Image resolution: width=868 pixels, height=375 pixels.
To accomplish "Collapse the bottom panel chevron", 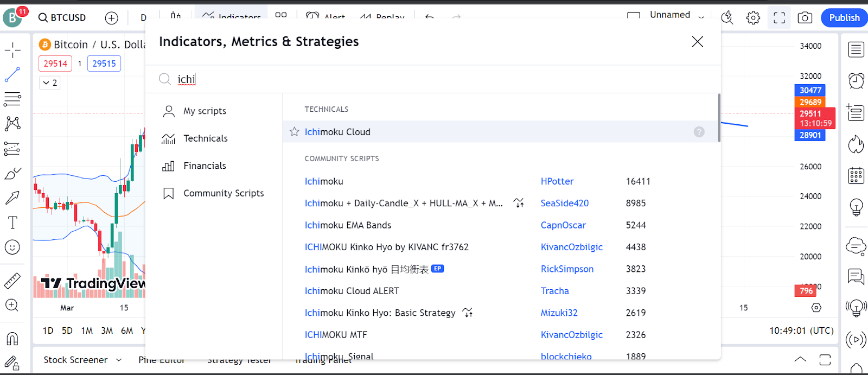I will (800, 359).
